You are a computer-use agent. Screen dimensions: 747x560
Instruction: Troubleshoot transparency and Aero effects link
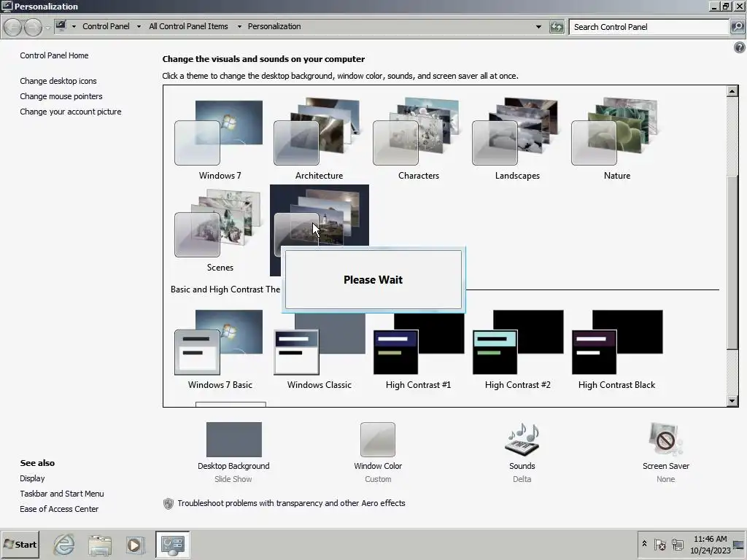point(291,503)
